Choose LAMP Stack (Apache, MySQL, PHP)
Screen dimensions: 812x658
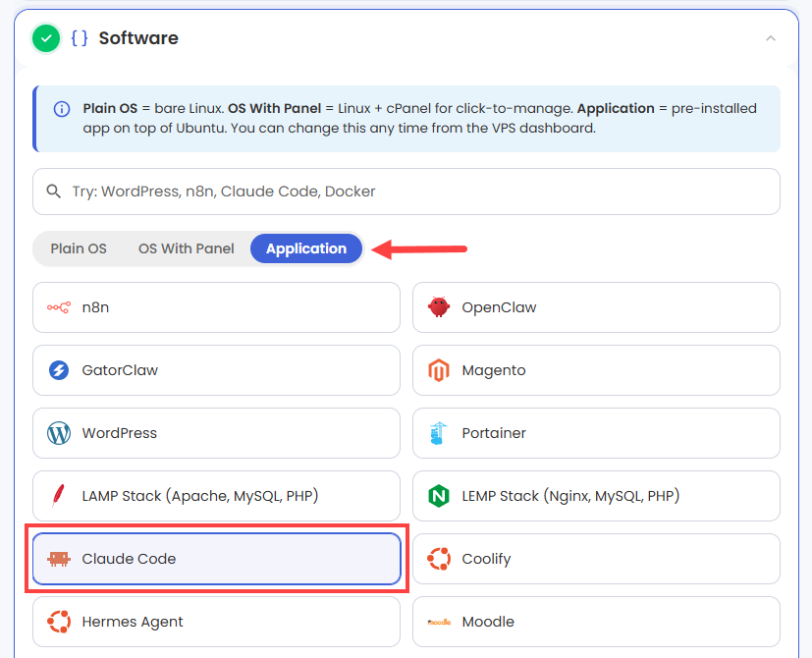click(x=216, y=496)
